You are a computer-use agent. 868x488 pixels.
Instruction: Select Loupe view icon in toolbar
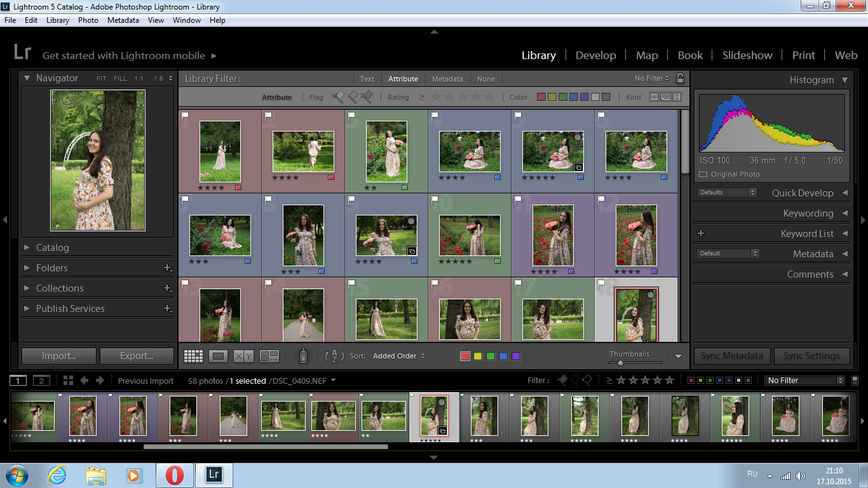click(x=219, y=356)
